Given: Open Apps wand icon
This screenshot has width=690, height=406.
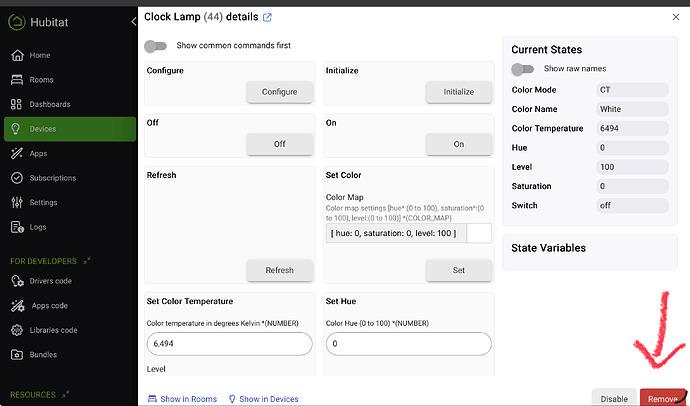Looking at the screenshot, I should [17, 153].
